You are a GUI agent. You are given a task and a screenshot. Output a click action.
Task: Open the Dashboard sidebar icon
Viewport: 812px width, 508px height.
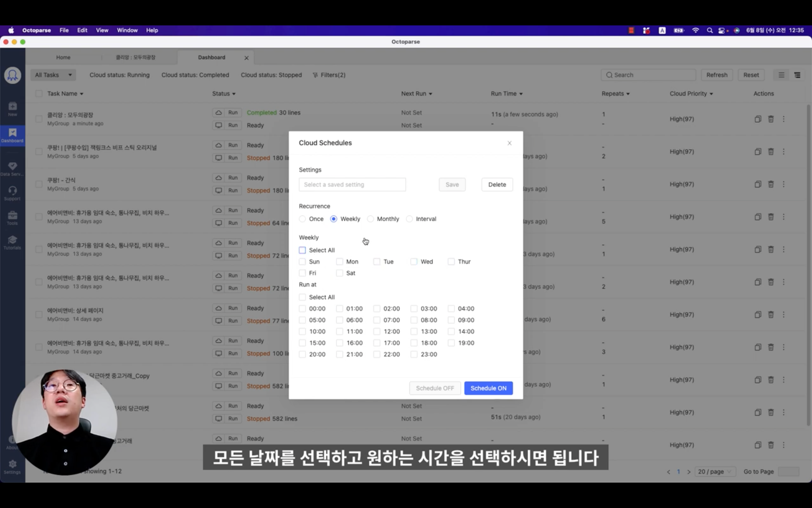pyautogui.click(x=13, y=136)
